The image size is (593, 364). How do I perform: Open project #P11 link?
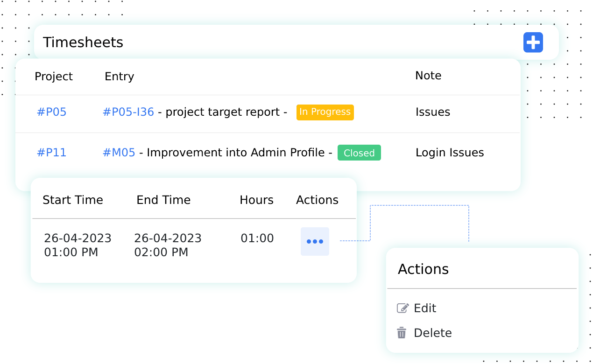pos(51,153)
